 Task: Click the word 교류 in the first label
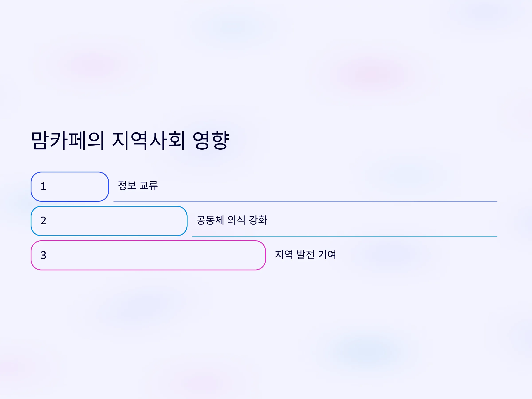(x=149, y=186)
